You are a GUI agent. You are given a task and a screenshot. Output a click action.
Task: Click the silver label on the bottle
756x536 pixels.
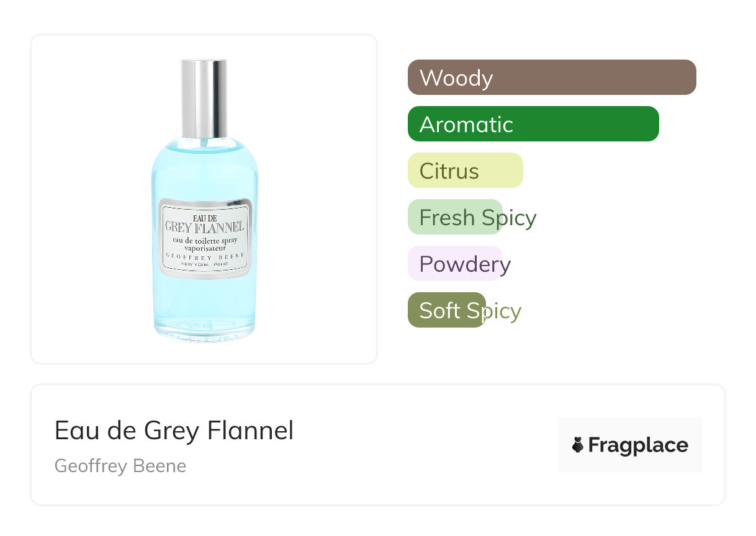click(204, 238)
